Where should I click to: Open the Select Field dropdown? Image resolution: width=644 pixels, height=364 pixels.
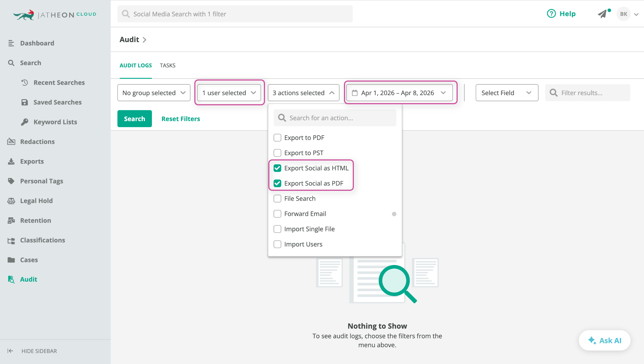(507, 93)
